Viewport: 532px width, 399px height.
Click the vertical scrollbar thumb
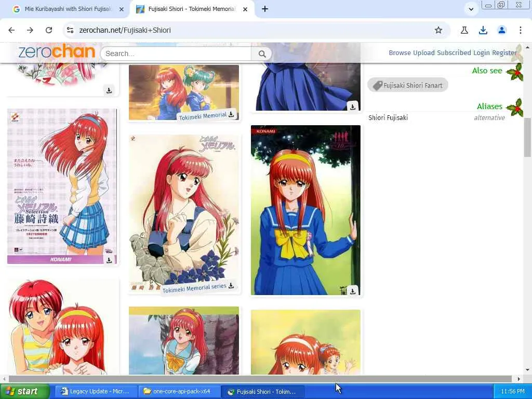click(x=528, y=137)
